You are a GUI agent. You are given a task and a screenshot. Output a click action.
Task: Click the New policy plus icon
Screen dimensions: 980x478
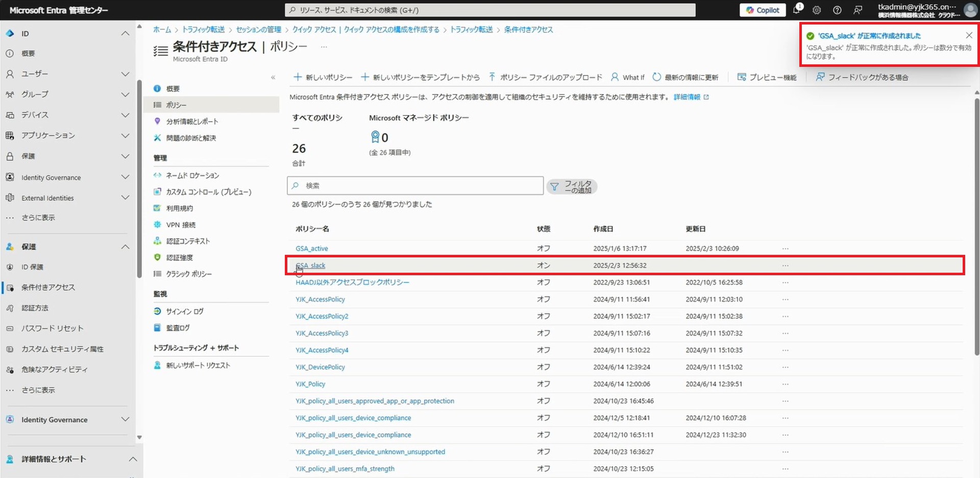298,77
